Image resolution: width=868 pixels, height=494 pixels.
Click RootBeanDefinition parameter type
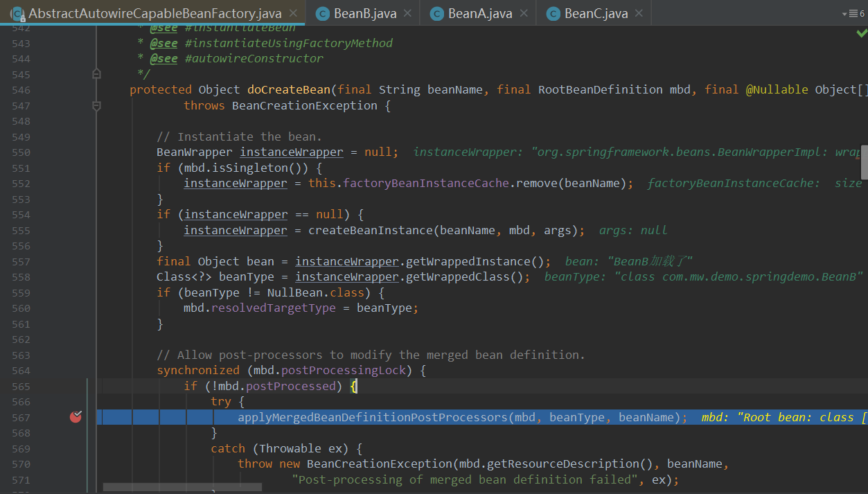601,89
